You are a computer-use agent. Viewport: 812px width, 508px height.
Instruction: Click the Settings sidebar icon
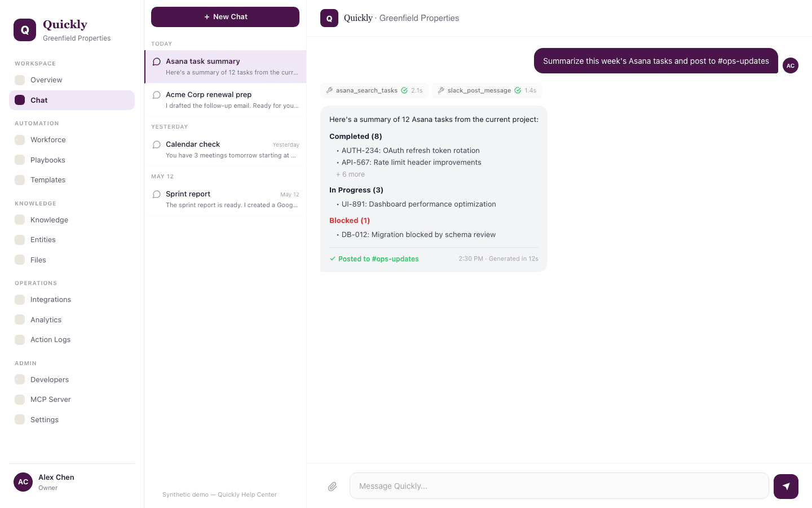coord(20,419)
